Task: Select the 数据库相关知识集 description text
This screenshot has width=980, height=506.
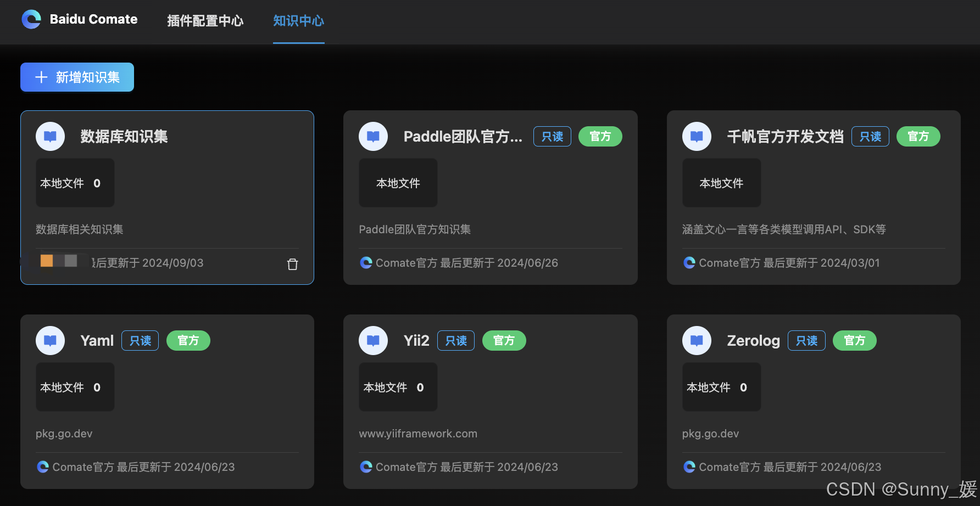Action: [80, 229]
